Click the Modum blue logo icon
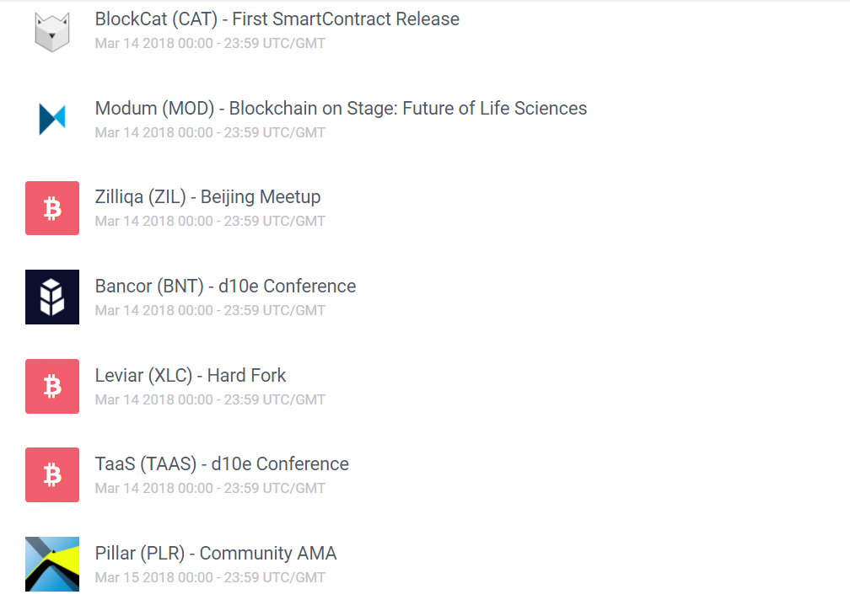Image resolution: width=850 pixels, height=616 pixels. 52,119
